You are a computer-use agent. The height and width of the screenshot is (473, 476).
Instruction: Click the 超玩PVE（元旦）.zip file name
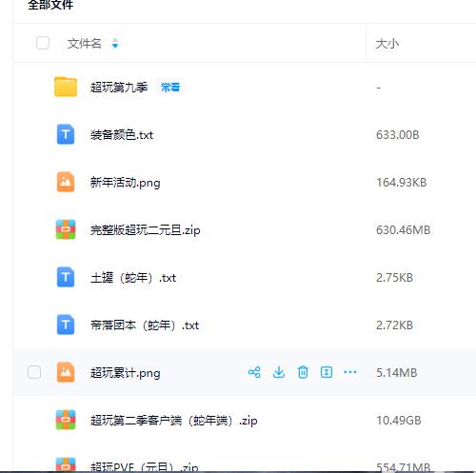[145, 467]
